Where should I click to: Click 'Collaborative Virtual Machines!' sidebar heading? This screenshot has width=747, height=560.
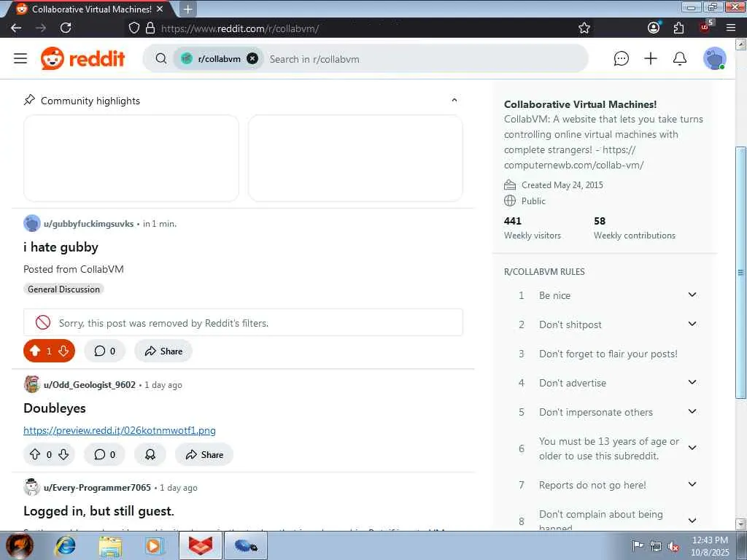tap(580, 104)
